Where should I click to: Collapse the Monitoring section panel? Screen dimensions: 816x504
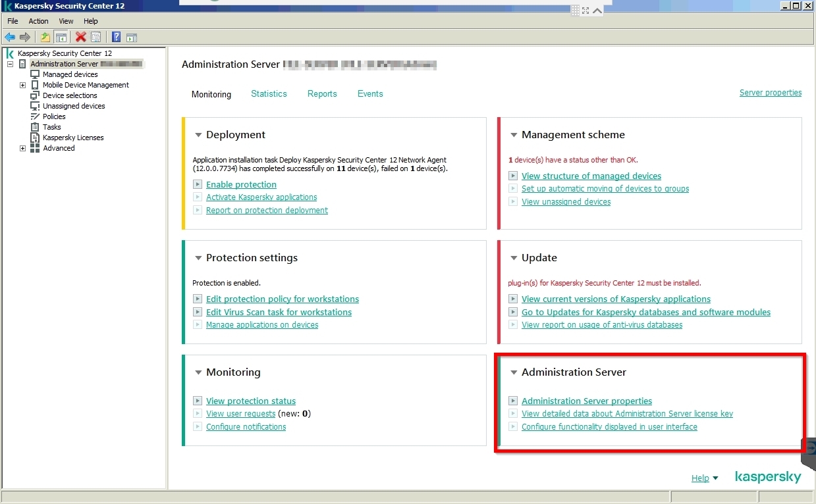tap(198, 372)
